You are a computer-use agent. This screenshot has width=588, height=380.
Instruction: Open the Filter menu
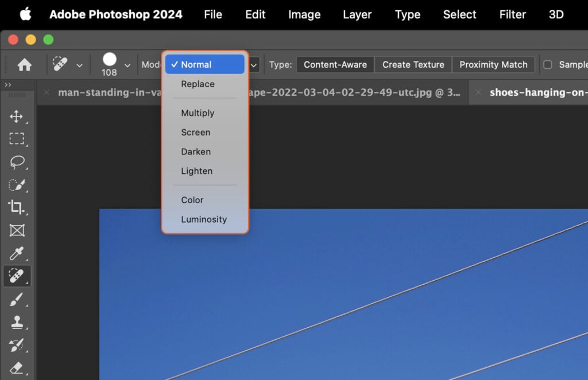pos(512,14)
